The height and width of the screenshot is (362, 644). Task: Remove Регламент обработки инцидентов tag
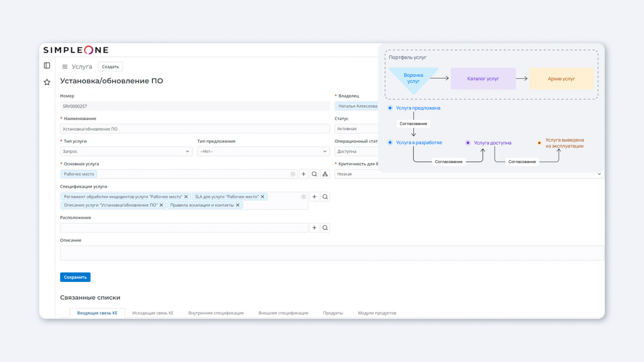[186, 197]
